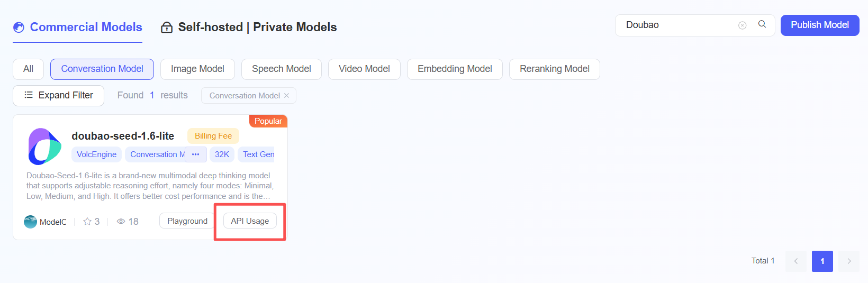This screenshot has width=868, height=283.
Task: Click the doubao-seed-1.6-lite model logo
Action: [44, 146]
